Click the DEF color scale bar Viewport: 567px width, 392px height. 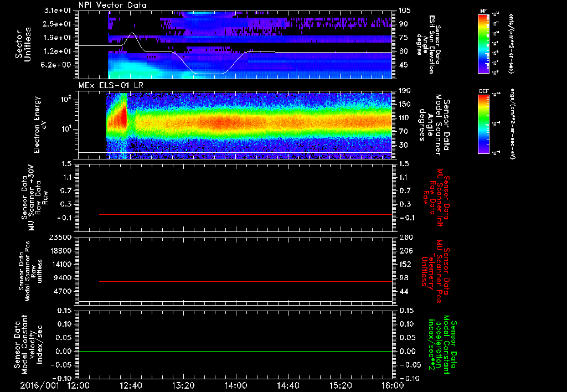(x=483, y=124)
